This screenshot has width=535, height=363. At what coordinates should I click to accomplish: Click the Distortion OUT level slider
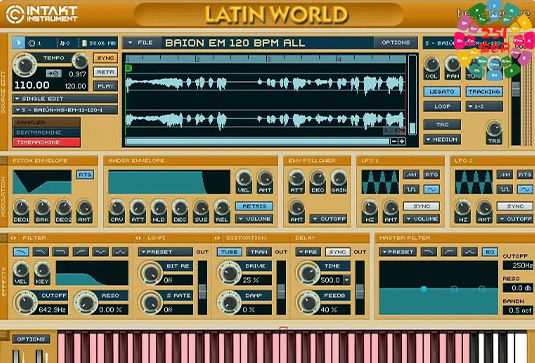(x=281, y=288)
